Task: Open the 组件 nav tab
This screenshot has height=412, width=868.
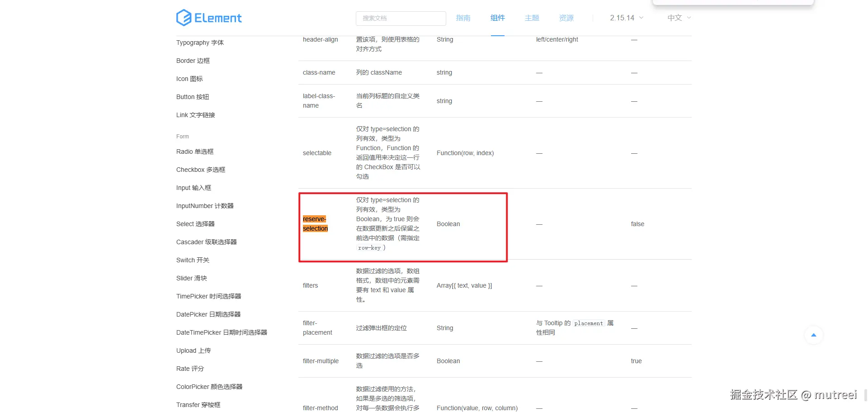Action: 497,18
